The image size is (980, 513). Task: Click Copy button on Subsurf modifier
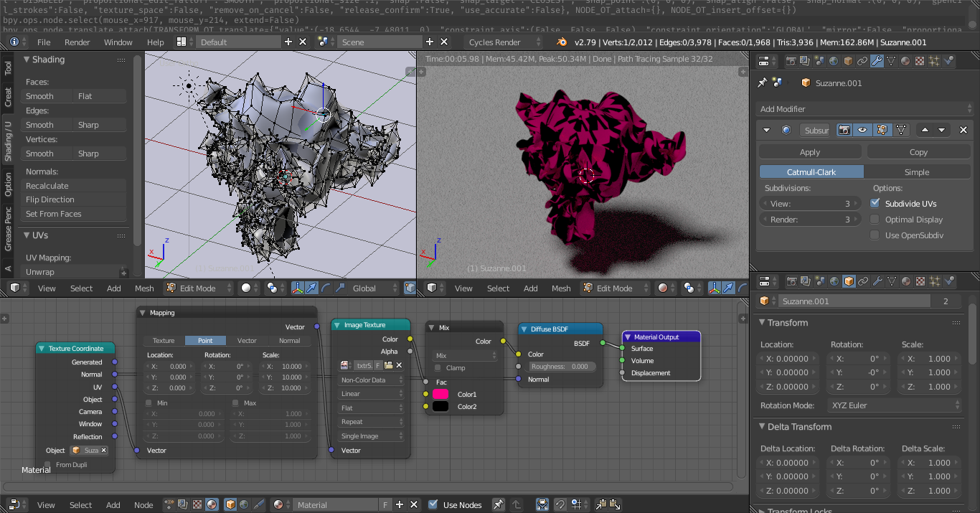click(918, 152)
